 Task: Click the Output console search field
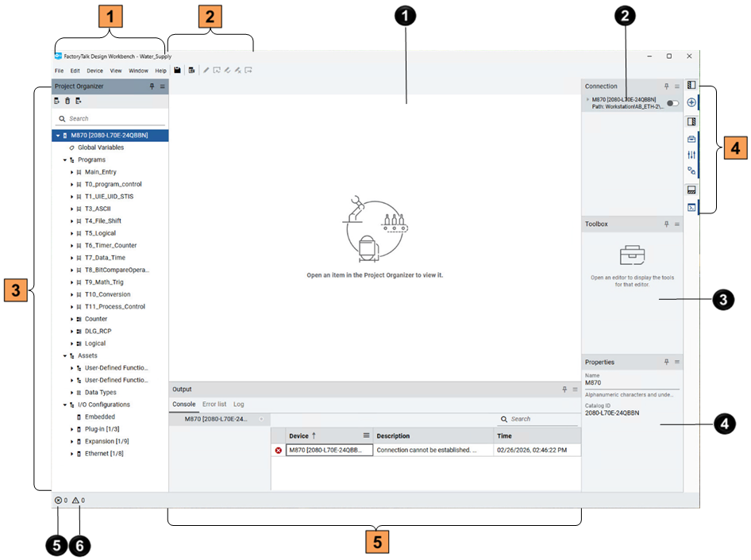[538, 420]
